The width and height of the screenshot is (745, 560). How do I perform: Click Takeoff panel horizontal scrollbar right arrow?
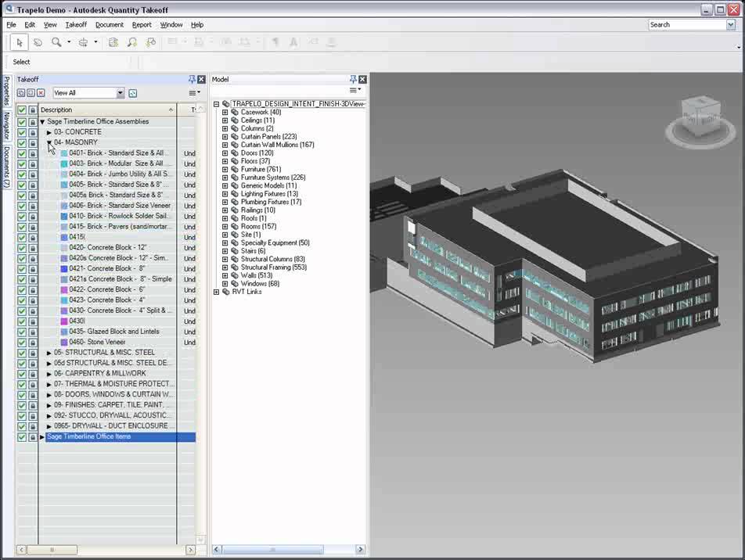[x=190, y=550]
